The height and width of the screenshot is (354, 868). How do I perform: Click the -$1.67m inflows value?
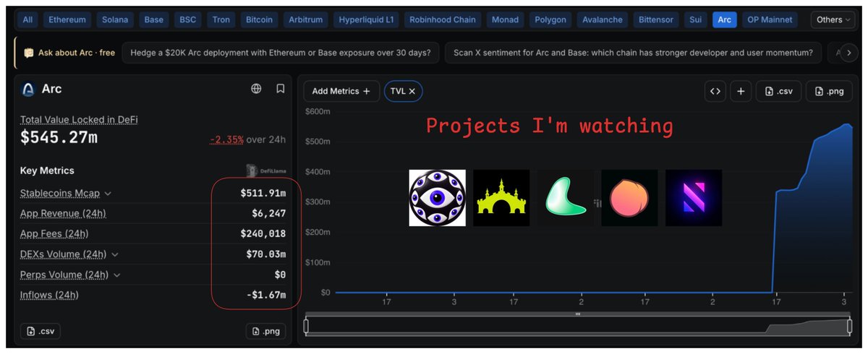coord(266,295)
